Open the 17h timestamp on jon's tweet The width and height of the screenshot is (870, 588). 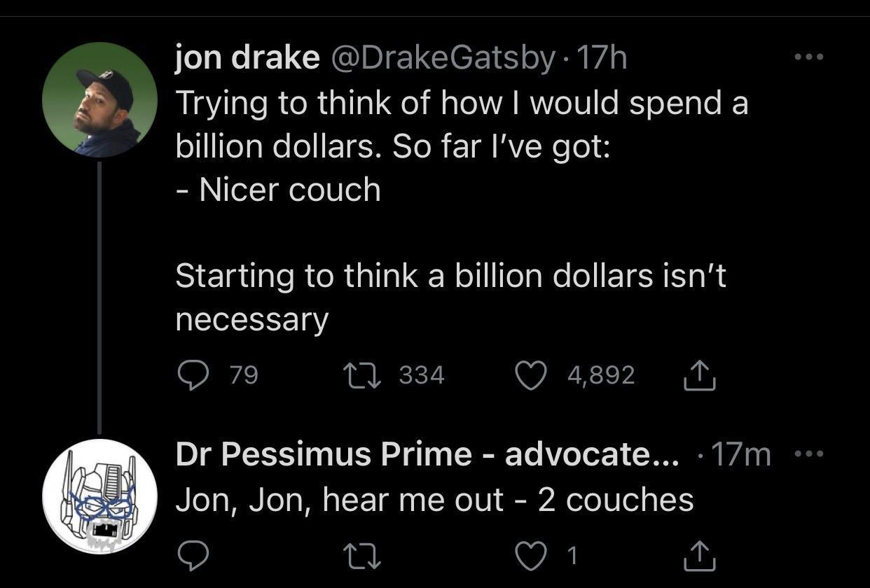point(600,58)
